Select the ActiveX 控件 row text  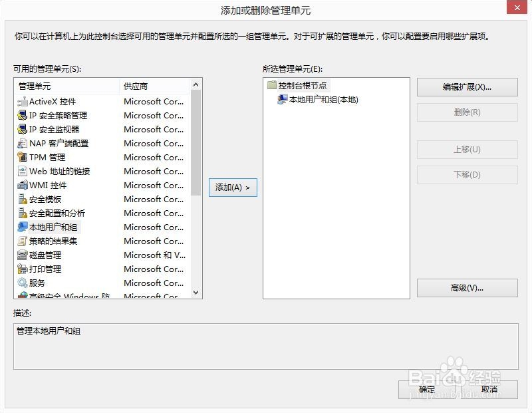53,102
